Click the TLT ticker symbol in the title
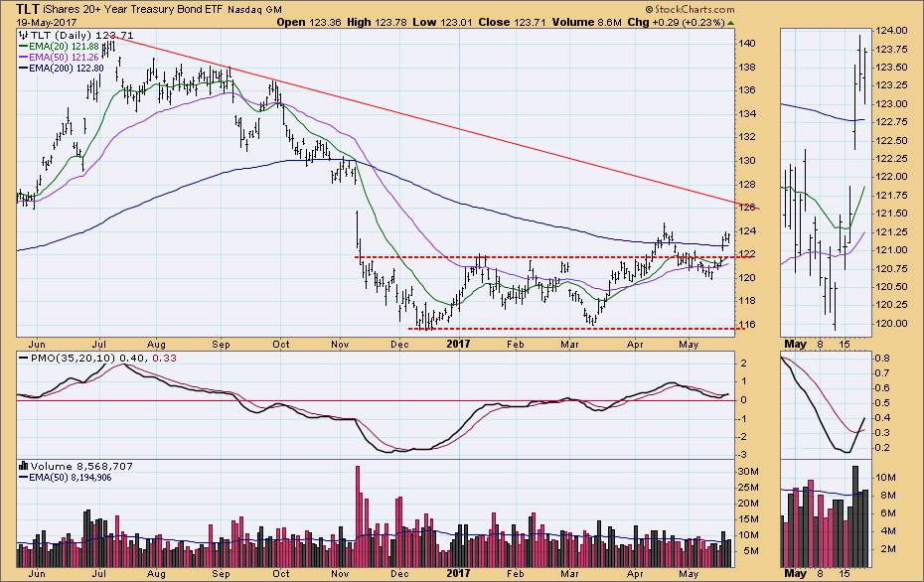This screenshot has width=924, height=582. pos(28,9)
